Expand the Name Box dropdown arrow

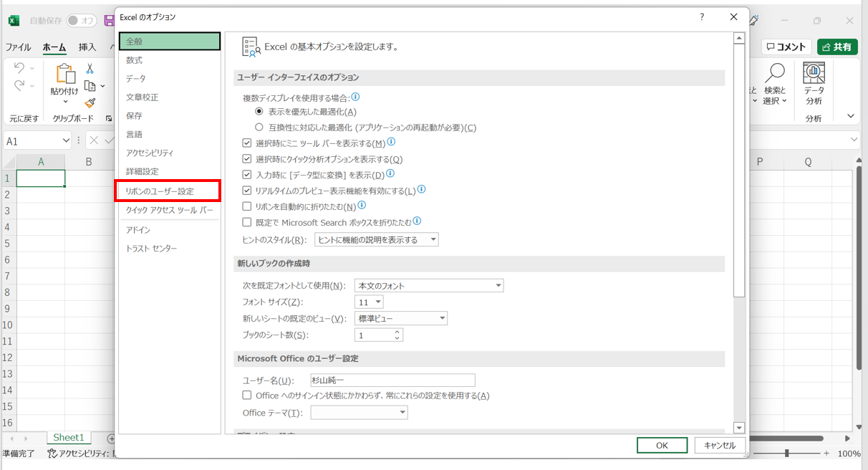(x=66, y=140)
